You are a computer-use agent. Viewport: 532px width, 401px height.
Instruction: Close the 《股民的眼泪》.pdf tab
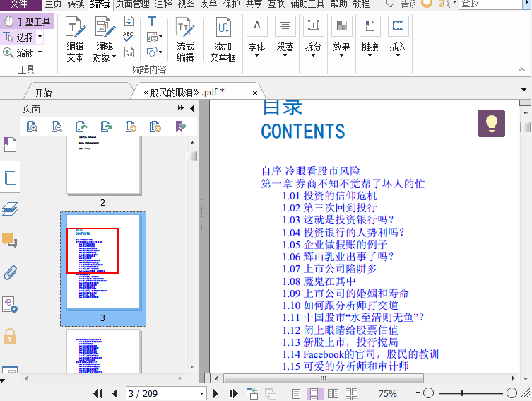coord(255,93)
